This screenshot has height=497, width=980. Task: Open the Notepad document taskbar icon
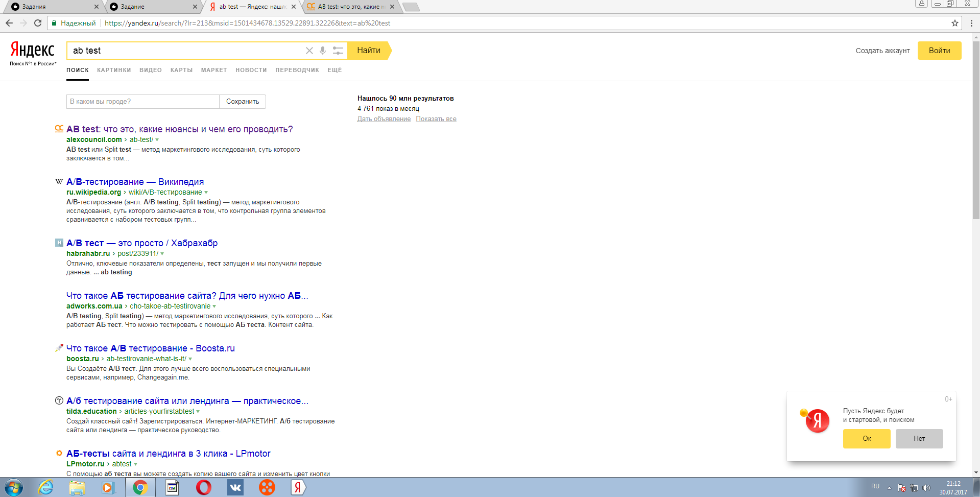tap(172, 487)
